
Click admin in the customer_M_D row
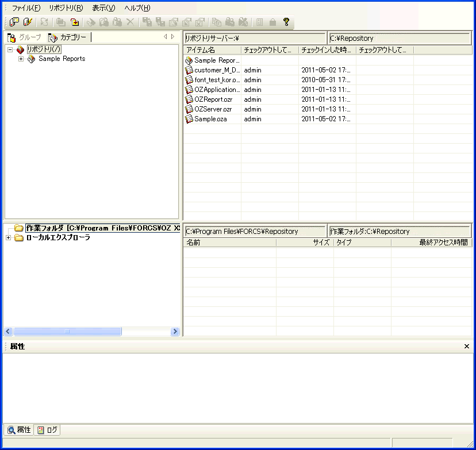click(252, 70)
